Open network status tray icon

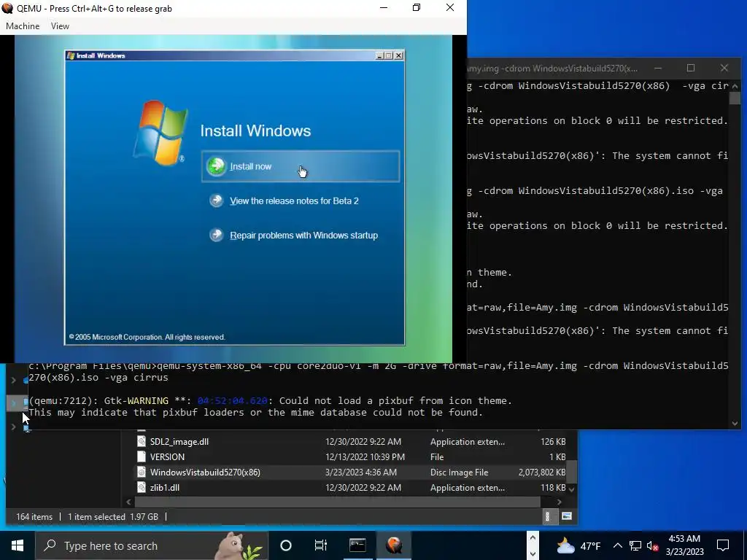point(635,545)
